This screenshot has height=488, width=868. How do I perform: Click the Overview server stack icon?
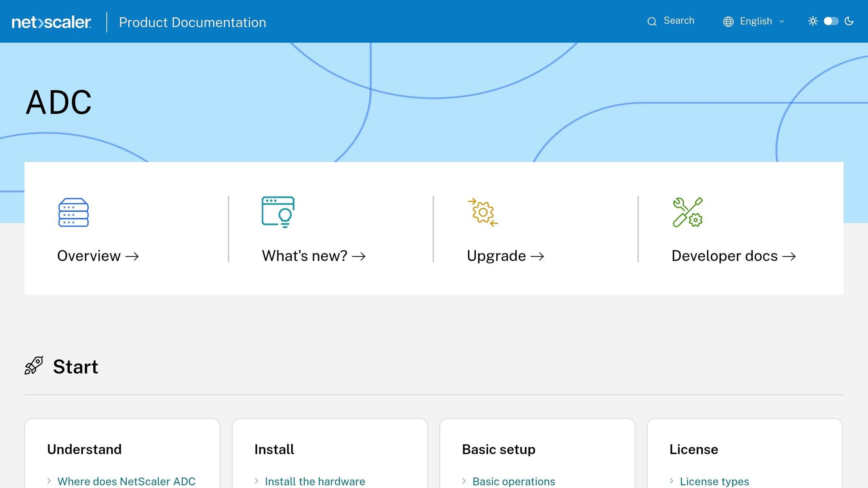73,212
